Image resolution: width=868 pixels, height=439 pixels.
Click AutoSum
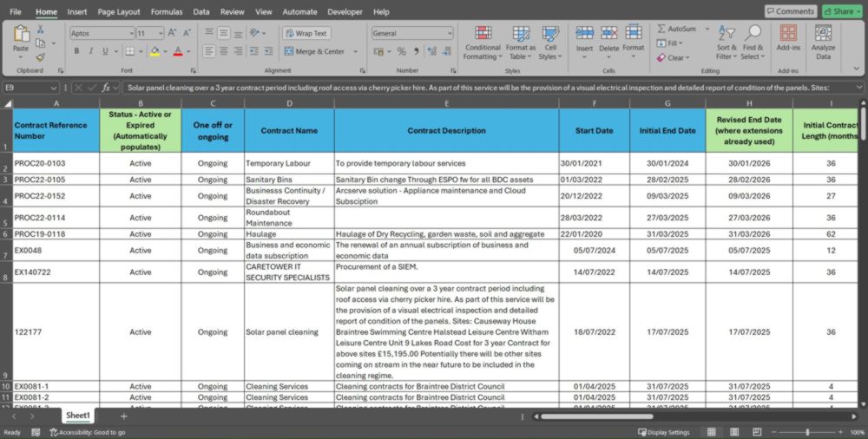click(676, 29)
